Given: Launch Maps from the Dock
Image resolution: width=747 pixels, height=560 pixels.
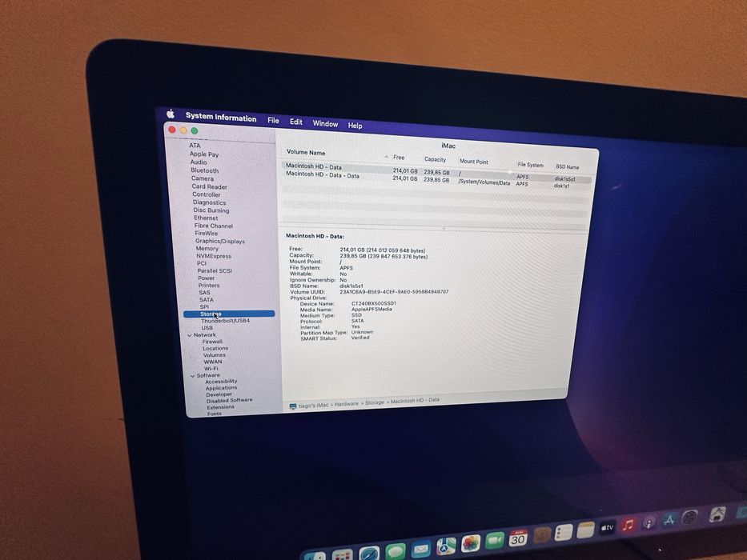Looking at the screenshot, I should tap(447, 546).
